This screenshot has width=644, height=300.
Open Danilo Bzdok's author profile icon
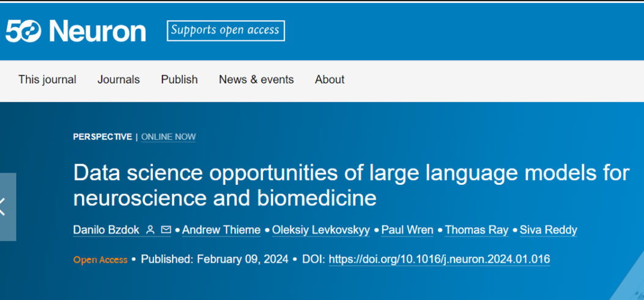[x=150, y=230]
